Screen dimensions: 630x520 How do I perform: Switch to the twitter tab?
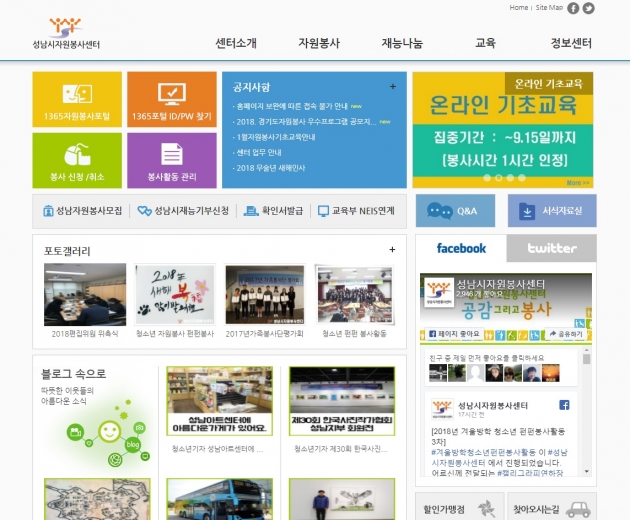[x=552, y=248]
